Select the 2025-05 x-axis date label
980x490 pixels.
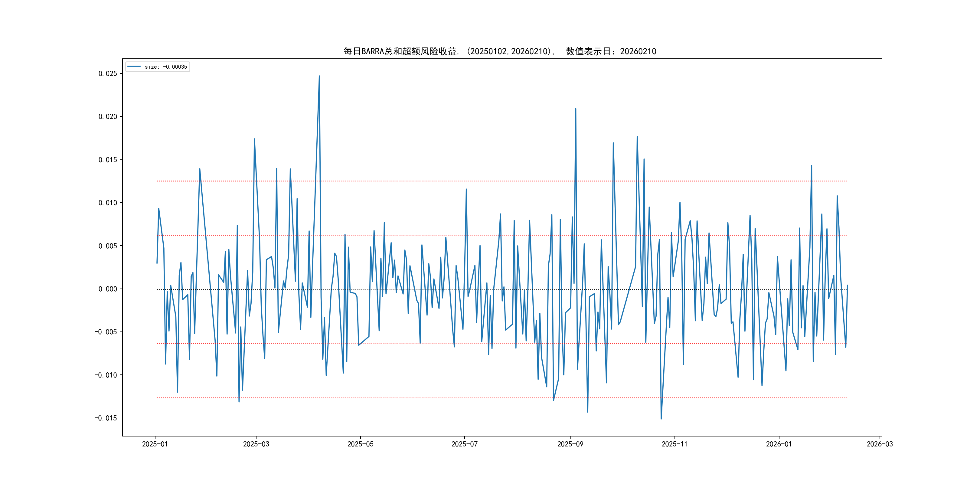click(360, 444)
